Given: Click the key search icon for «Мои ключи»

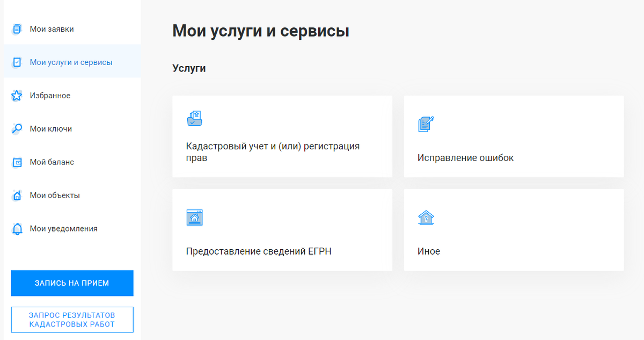Looking at the screenshot, I should [16, 128].
